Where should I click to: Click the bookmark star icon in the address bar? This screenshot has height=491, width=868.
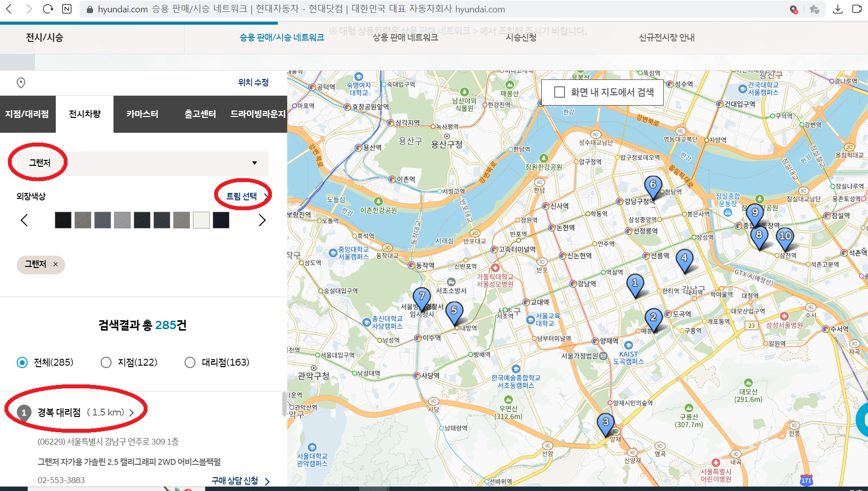click(x=815, y=9)
